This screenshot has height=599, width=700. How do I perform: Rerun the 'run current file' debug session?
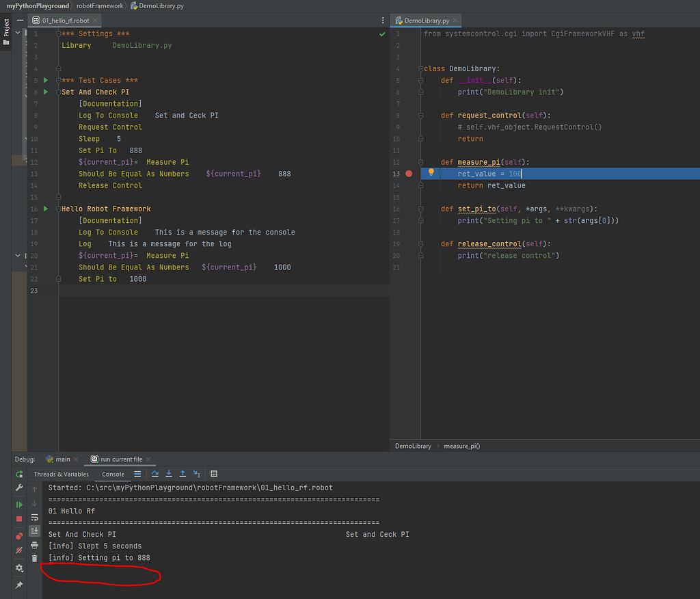(19, 474)
